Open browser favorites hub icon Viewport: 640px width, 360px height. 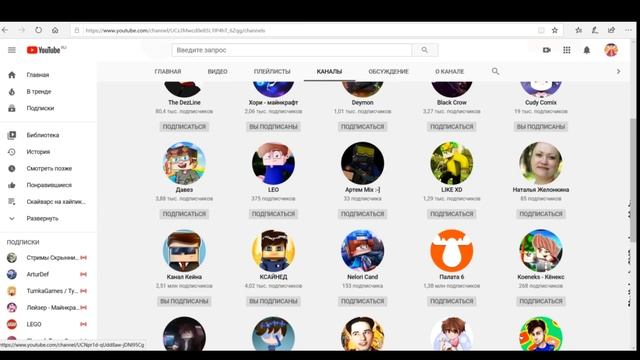579,30
